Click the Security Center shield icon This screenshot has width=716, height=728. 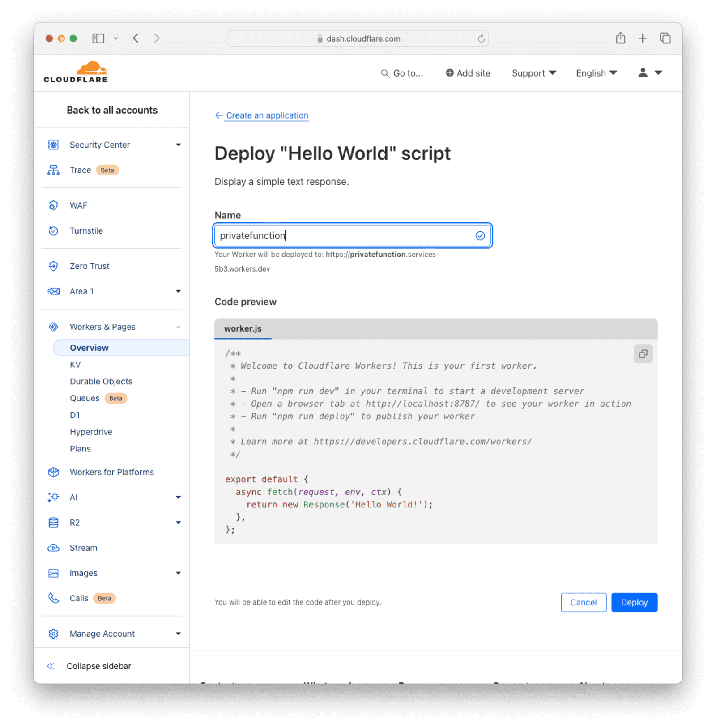click(53, 145)
